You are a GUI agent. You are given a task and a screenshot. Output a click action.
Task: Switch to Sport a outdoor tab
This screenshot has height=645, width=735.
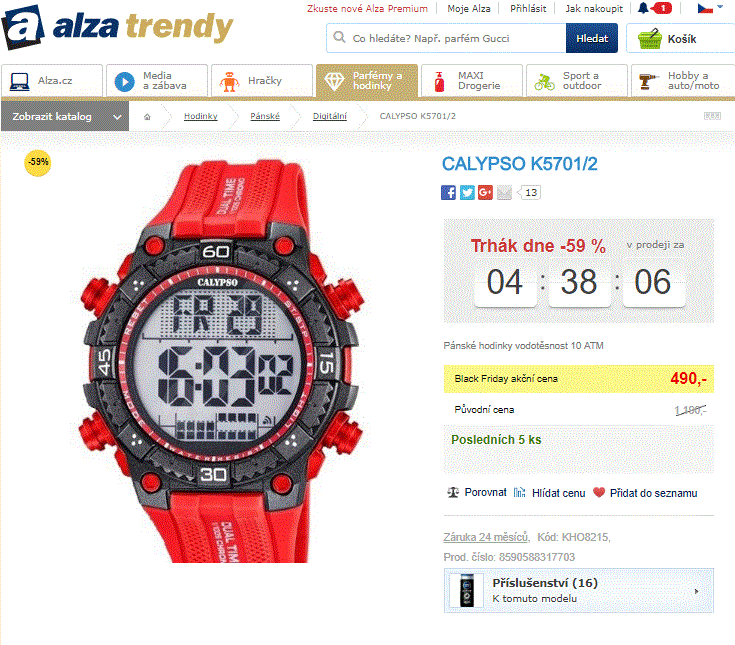(x=577, y=81)
